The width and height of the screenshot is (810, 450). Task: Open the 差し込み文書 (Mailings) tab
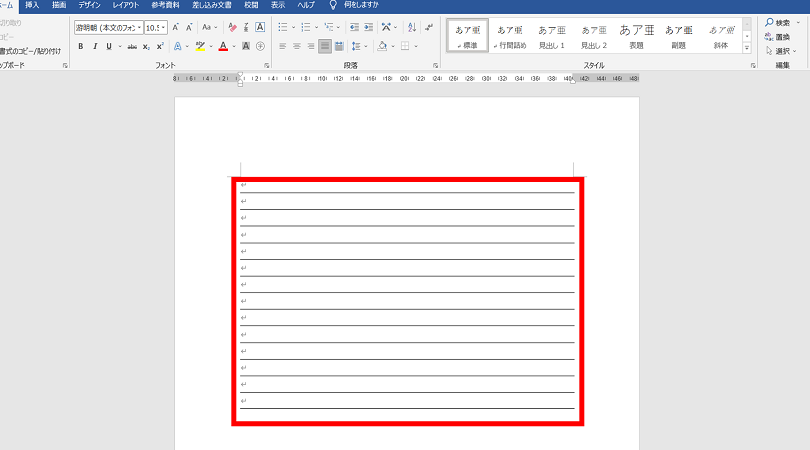coord(212,5)
